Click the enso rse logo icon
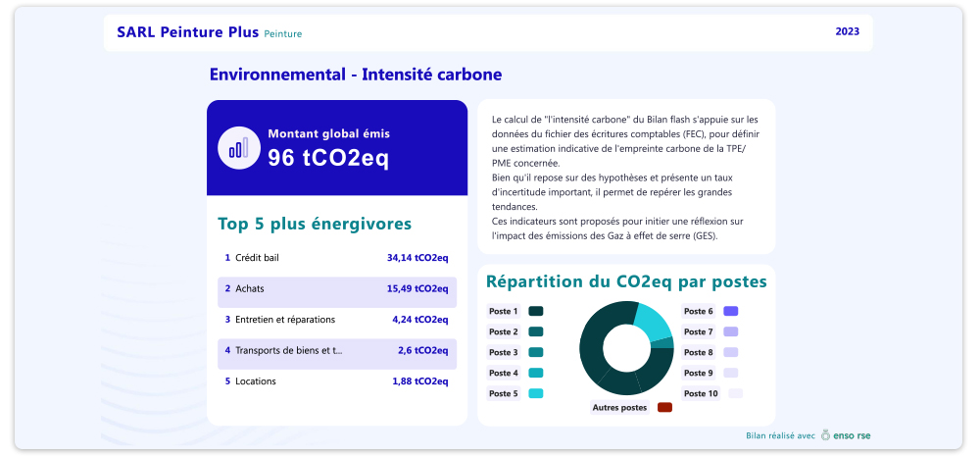 click(825, 435)
